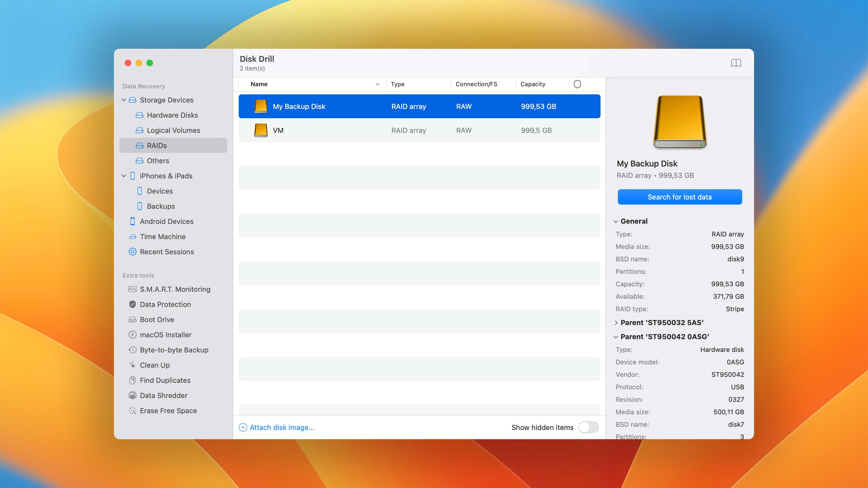This screenshot has width=868, height=488.
Task: Click the Storage Devices disk icon
Action: (132, 100)
